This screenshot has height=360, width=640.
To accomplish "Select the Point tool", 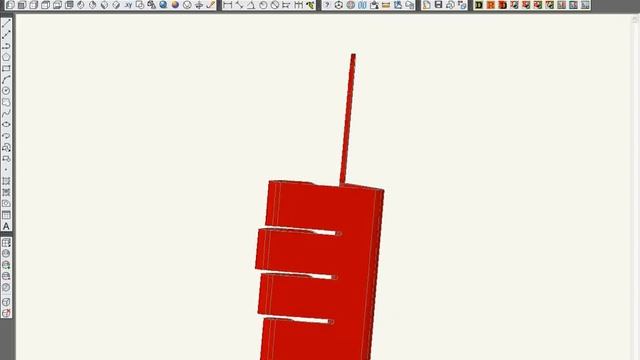I will click(6, 170).
